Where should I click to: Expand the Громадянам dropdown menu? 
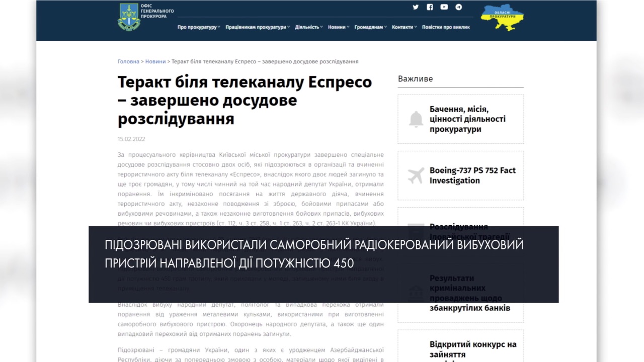coord(371,27)
